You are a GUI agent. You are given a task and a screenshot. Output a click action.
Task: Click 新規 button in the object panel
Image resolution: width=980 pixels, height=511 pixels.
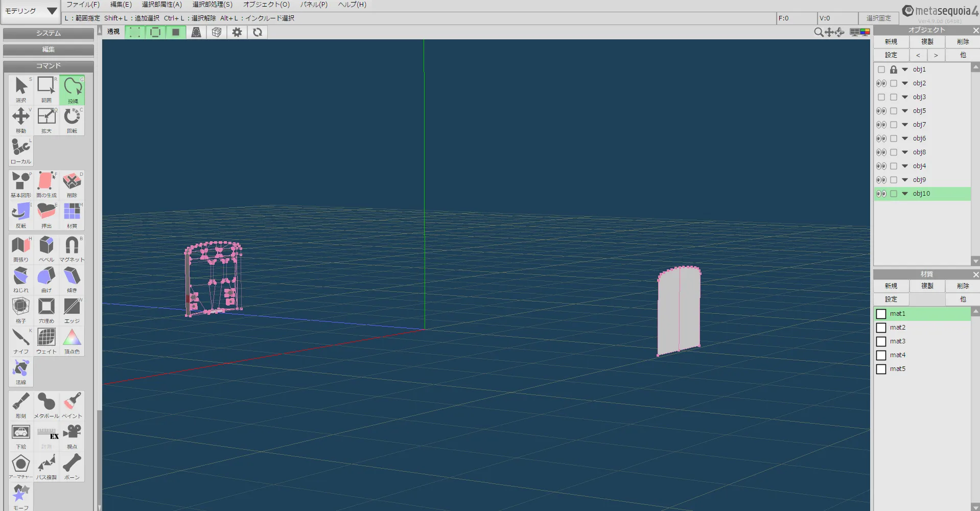[891, 42]
